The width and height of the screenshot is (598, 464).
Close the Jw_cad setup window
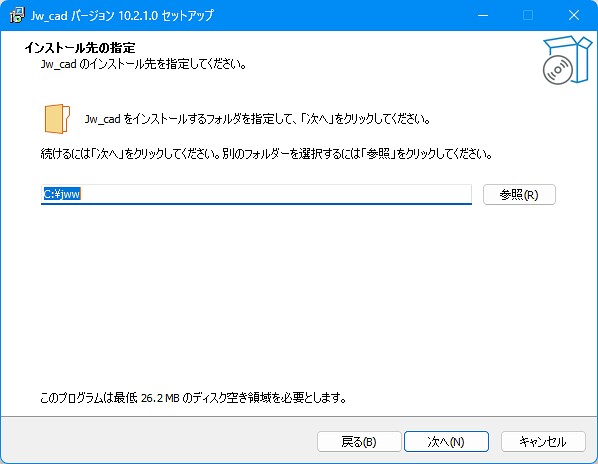coord(574,15)
